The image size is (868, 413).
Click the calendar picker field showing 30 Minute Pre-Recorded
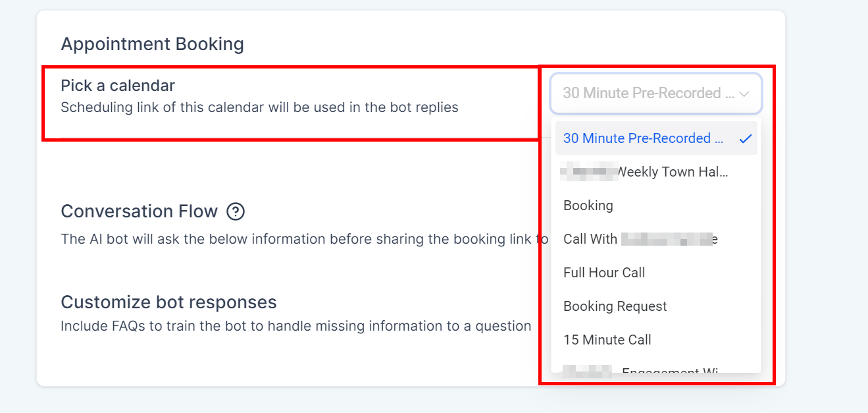tap(648, 94)
